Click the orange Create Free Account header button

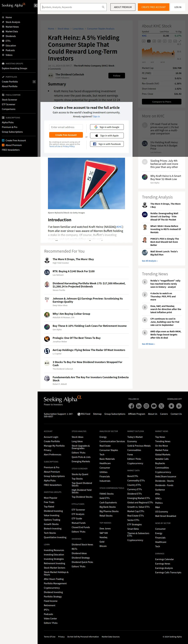[x=154, y=7]
